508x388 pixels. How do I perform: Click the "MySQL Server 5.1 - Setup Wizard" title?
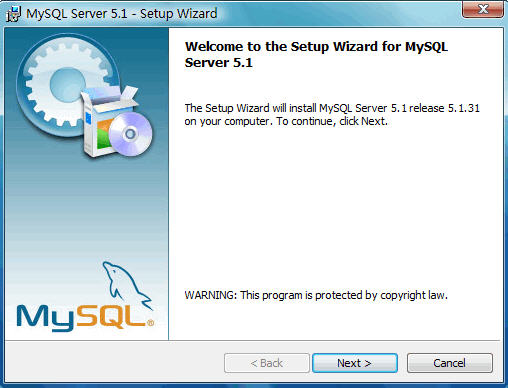coord(122,14)
